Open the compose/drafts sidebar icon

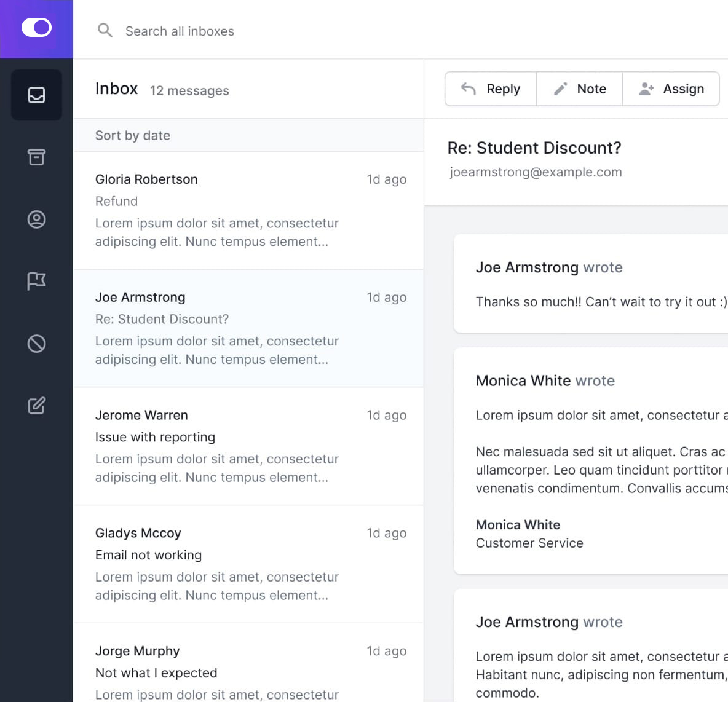[x=36, y=406]
